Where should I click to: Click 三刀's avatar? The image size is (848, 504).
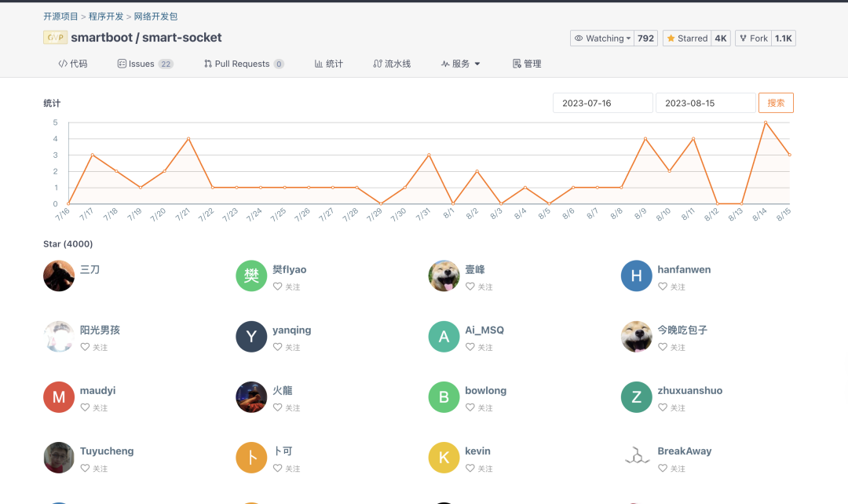(59, 276)
